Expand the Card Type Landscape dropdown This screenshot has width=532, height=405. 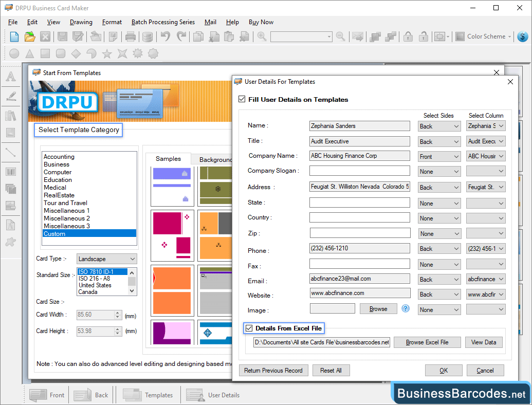point(106,259)
